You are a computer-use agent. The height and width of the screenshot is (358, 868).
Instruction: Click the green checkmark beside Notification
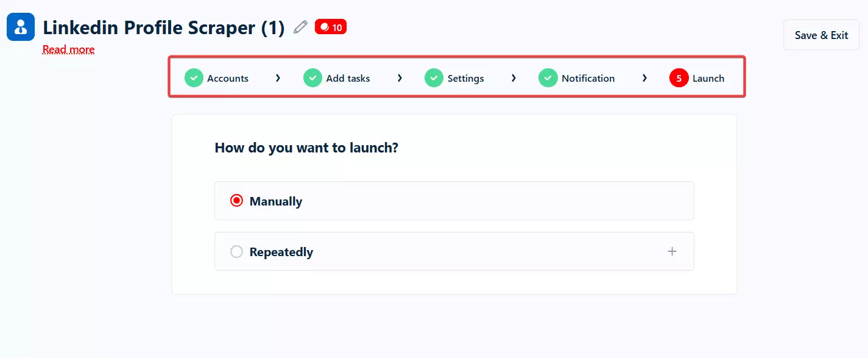pyautogui.click(x=548, y=78)
